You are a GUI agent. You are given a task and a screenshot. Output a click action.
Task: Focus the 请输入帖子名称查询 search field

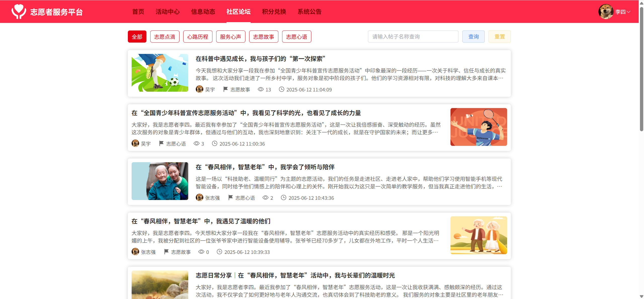[413, 37]
